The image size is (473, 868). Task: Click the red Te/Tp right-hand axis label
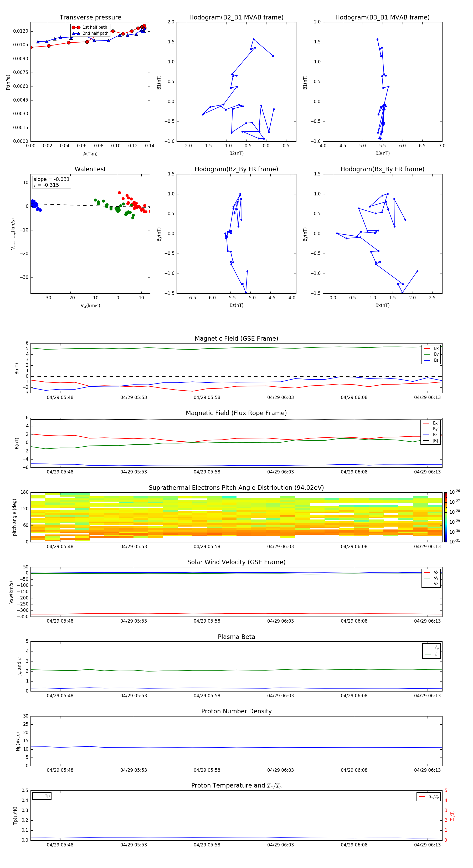tap(452, 816)
